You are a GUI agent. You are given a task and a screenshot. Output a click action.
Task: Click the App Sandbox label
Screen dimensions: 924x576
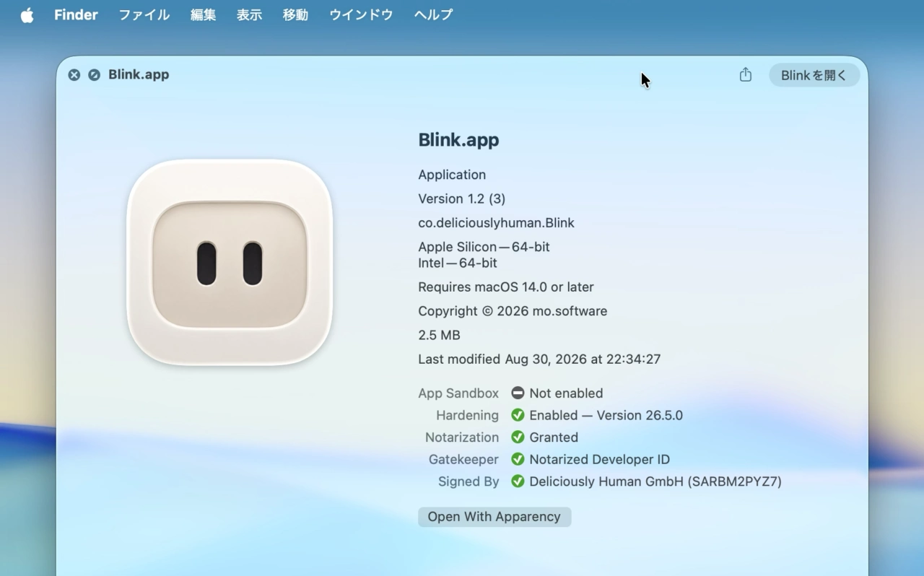pos(458,393)
